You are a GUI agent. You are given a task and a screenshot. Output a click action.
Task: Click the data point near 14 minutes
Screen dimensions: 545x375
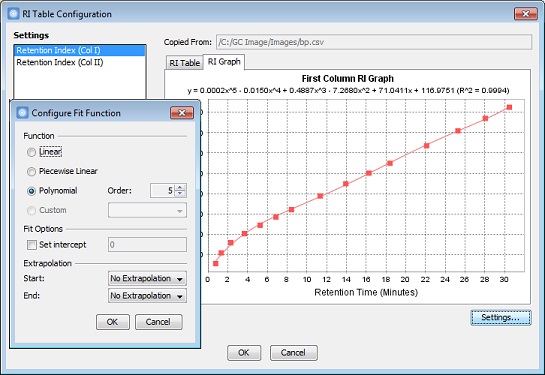click(x=346, y=184)
